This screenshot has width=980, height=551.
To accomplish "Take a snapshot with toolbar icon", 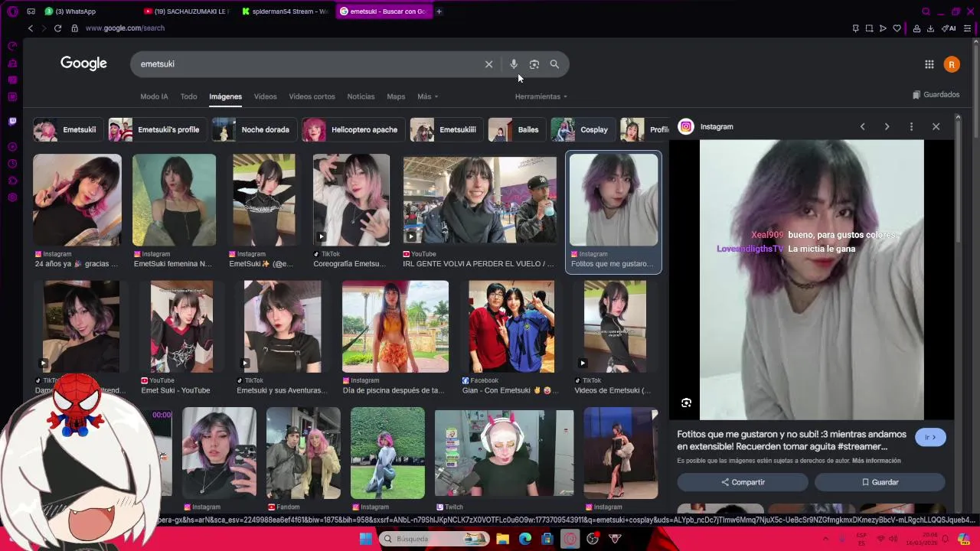I will tap(869, 28).
